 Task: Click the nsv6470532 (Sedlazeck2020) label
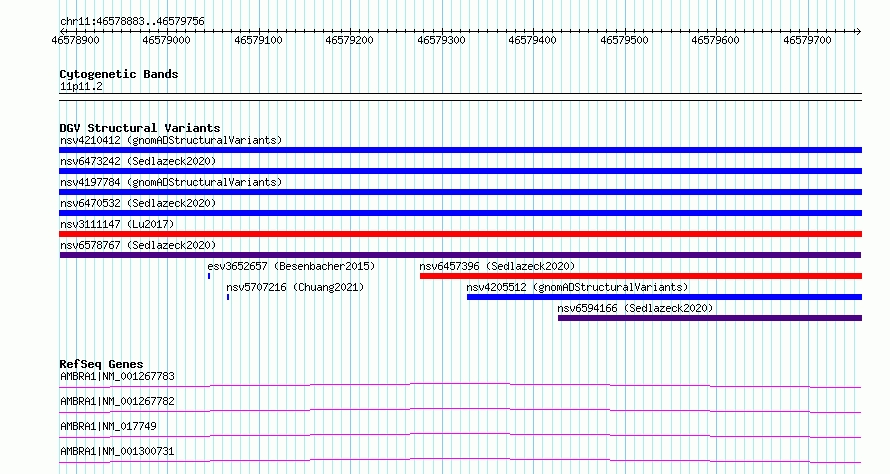138,203
